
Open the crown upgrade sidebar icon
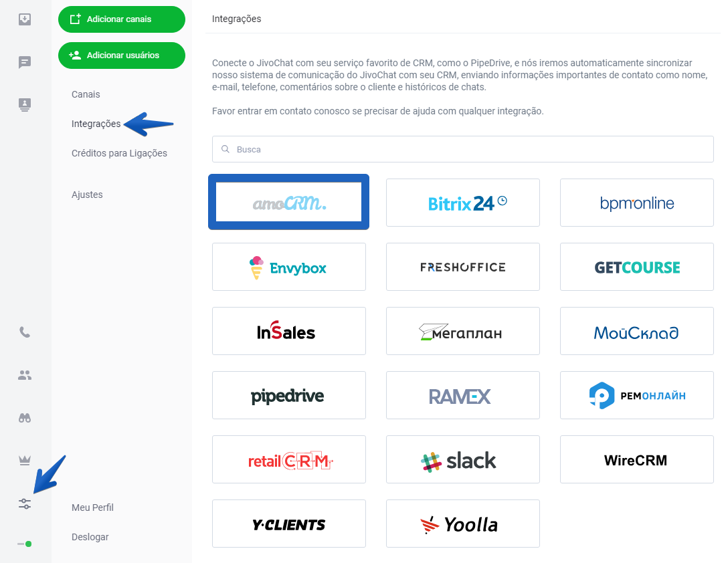25,460
